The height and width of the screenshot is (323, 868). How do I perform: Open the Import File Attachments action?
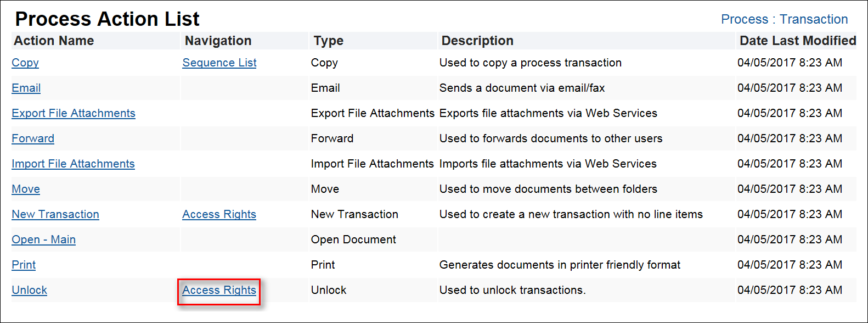point(73,164)
